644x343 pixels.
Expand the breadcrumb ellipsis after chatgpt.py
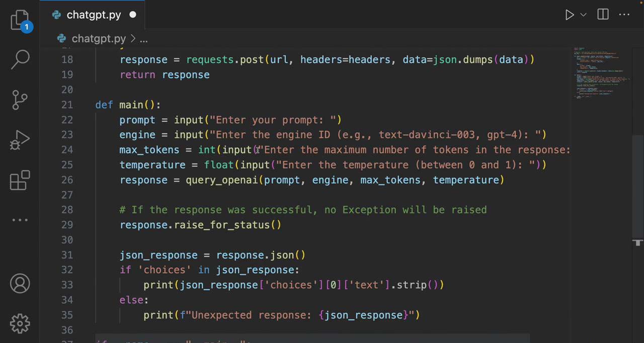144,39
